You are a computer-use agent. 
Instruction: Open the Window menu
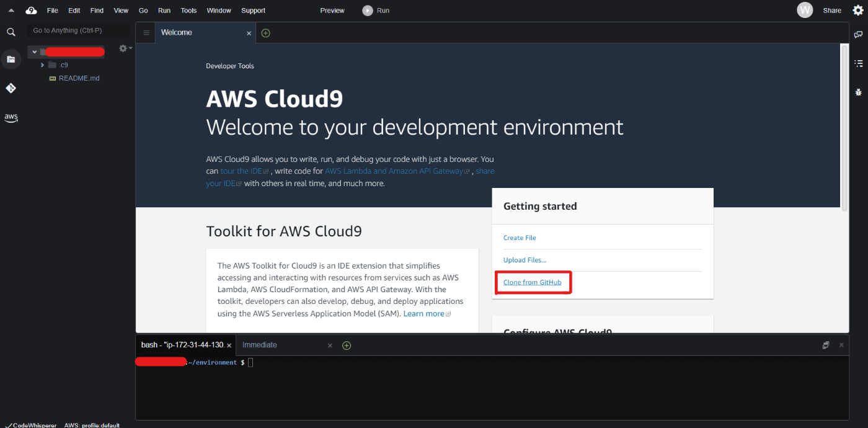pos(219,11)
